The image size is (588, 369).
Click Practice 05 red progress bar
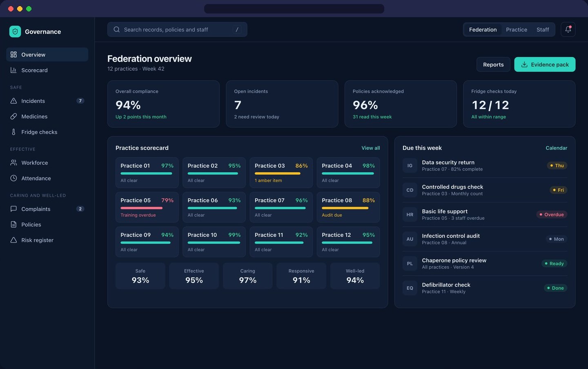pyautogui.click(x=141, y=208)
